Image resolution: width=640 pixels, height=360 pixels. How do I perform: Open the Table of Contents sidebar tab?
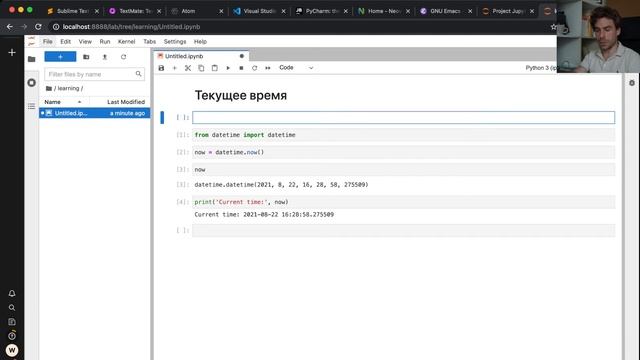pos(31,106)
